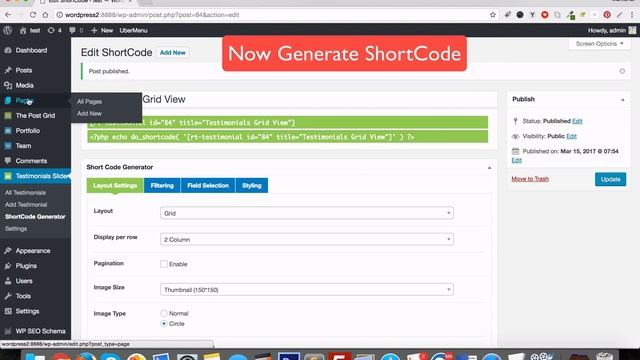Dismiss the Post published notice
The height and width of the screenshot is (360, 640).
coord(622,71)
